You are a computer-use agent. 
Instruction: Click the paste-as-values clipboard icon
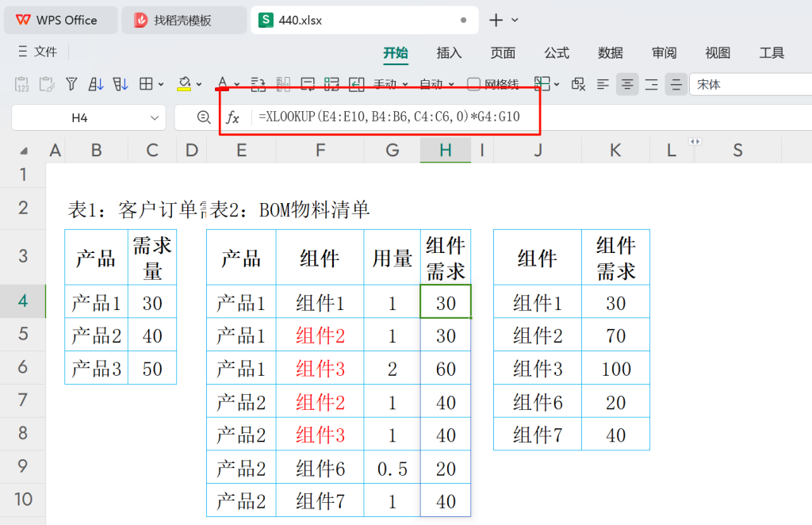tap(21, 84)
